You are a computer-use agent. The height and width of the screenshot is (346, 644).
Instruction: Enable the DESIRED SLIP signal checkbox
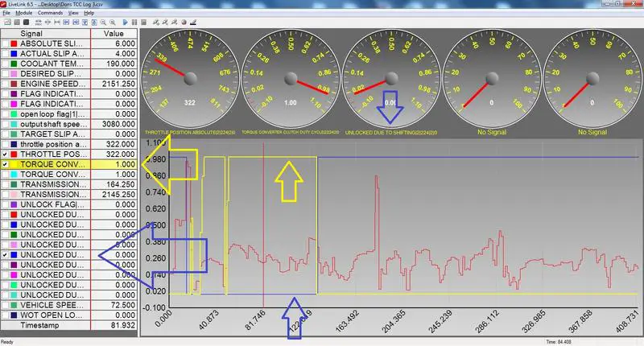[x=5, y=74]
